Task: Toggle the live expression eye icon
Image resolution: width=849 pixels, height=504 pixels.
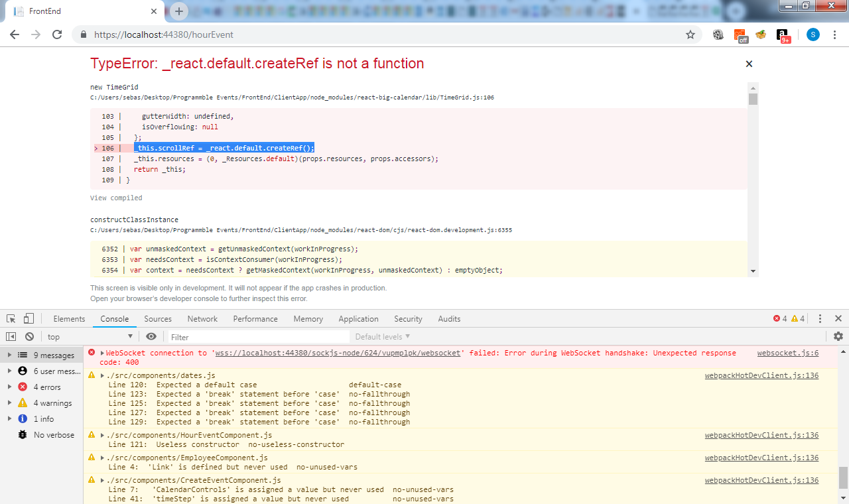Action: pos(151,336)
